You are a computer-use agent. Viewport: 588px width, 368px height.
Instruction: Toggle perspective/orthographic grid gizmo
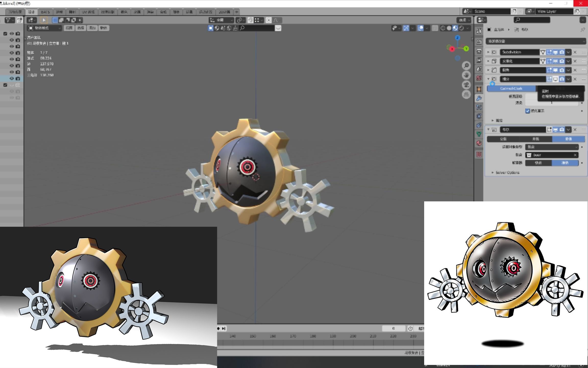466,95
